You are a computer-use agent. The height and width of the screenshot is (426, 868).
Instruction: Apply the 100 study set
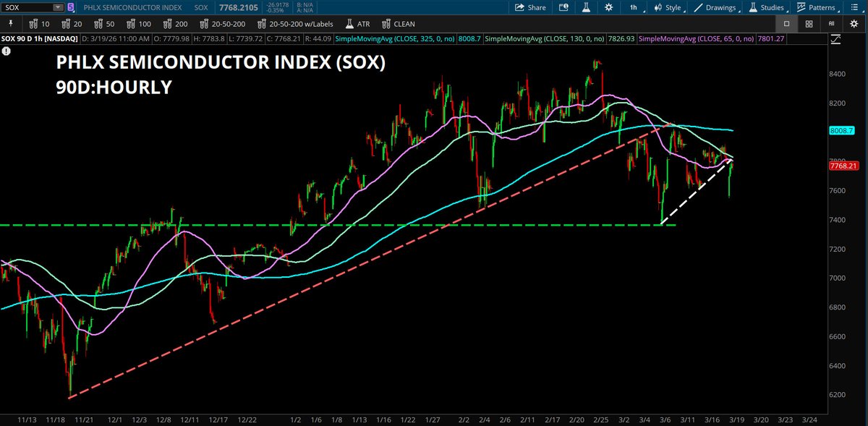(139, 24)
